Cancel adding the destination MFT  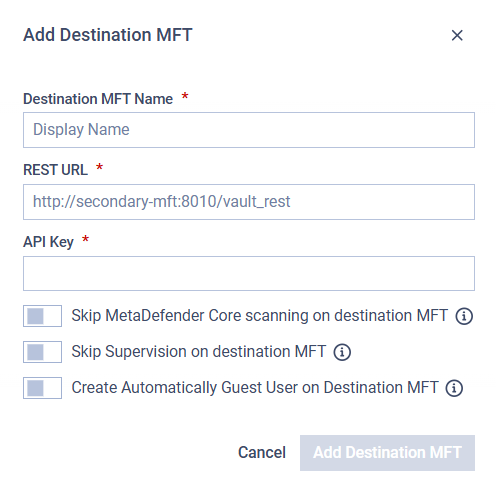click(x=262, y=453)
